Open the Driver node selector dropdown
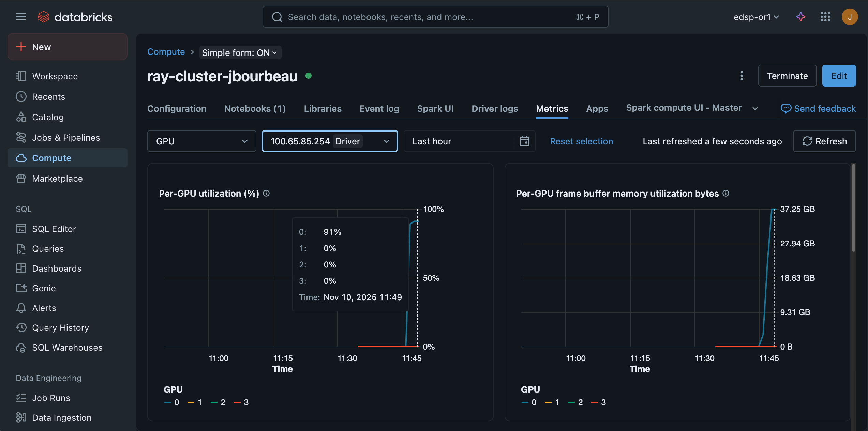Image resolution: width=868 pixels, height=431 pixels. click(330, 141)
